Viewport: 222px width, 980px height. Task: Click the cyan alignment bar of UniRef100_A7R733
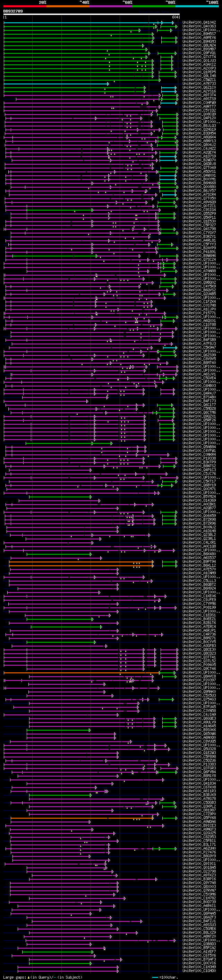56,84
